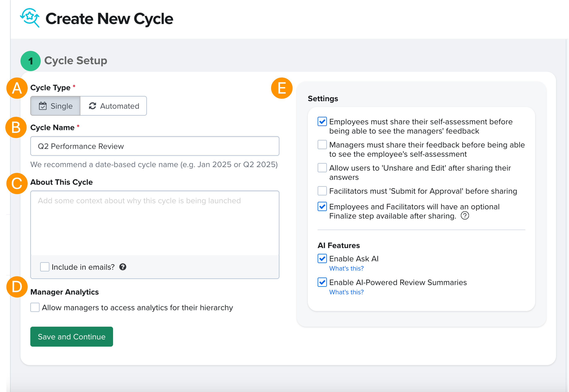This screenshot has height=392, width=569.
Task: Check Managers must share feedback first option
Action: tap(322, 145)
